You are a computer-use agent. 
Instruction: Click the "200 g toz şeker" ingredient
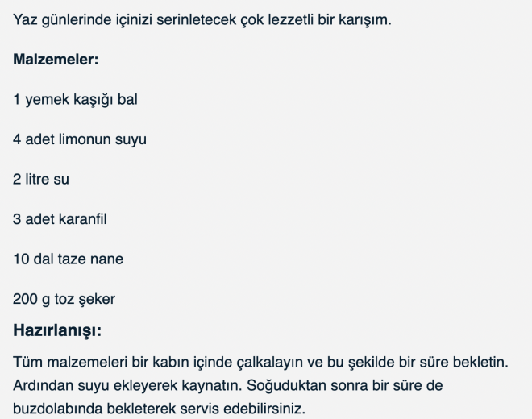click(x=64, y=299)
